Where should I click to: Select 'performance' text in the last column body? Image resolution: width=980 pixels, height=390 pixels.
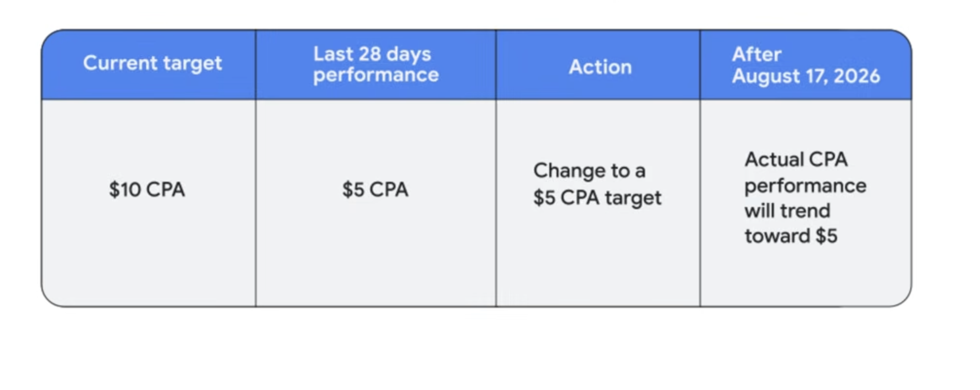805,186
